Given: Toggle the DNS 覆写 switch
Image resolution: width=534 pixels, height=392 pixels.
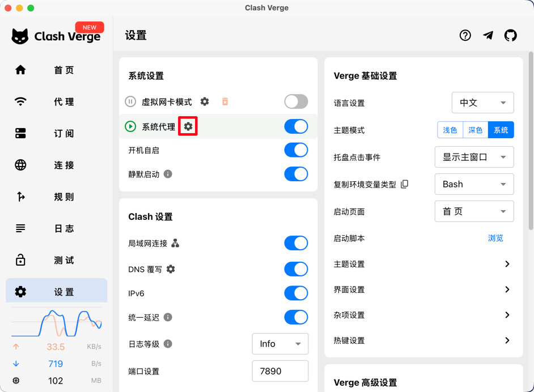Looking at the screenshot, I should [296, 269].
